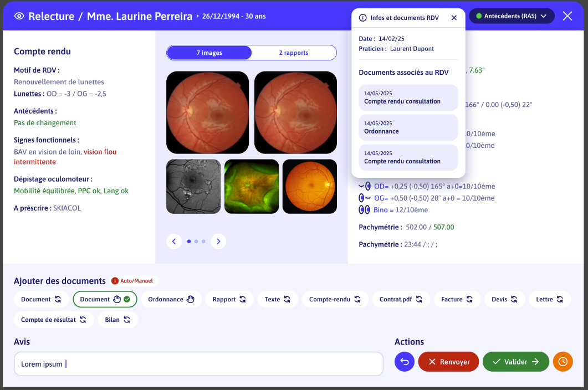Select the 7 images tab
The image size is (588, 390).
pyautogui.click(x=209, y=53)
